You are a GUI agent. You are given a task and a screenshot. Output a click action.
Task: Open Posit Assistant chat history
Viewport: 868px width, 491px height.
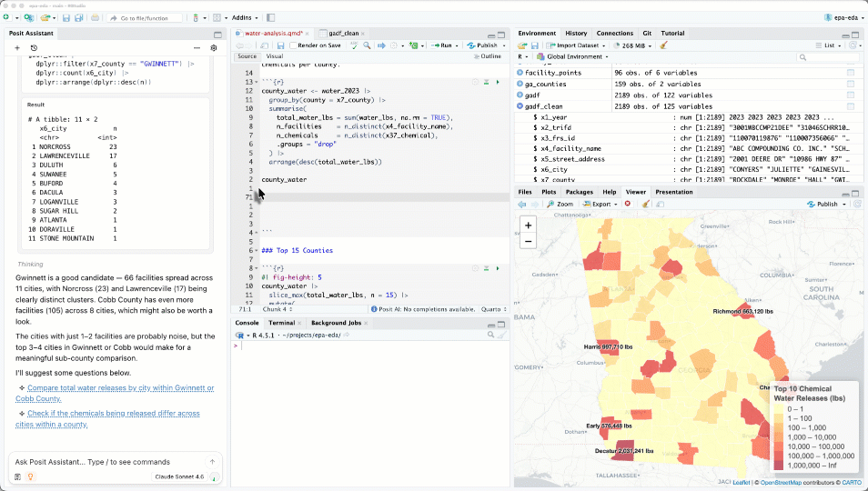coord(34,48)
